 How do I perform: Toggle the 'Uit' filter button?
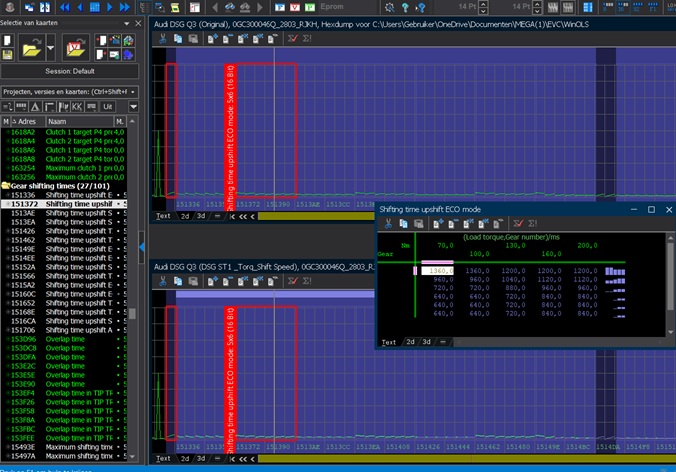point(107,106)
